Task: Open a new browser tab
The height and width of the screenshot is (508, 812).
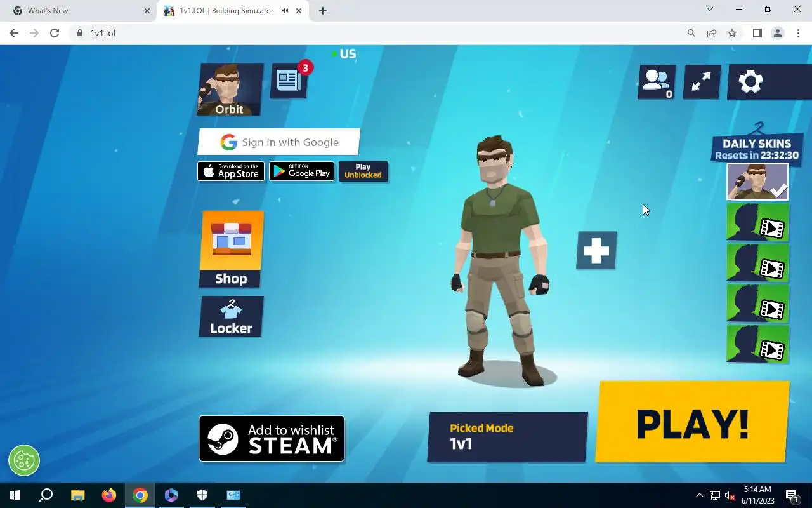Action: [x=323, y=11]
